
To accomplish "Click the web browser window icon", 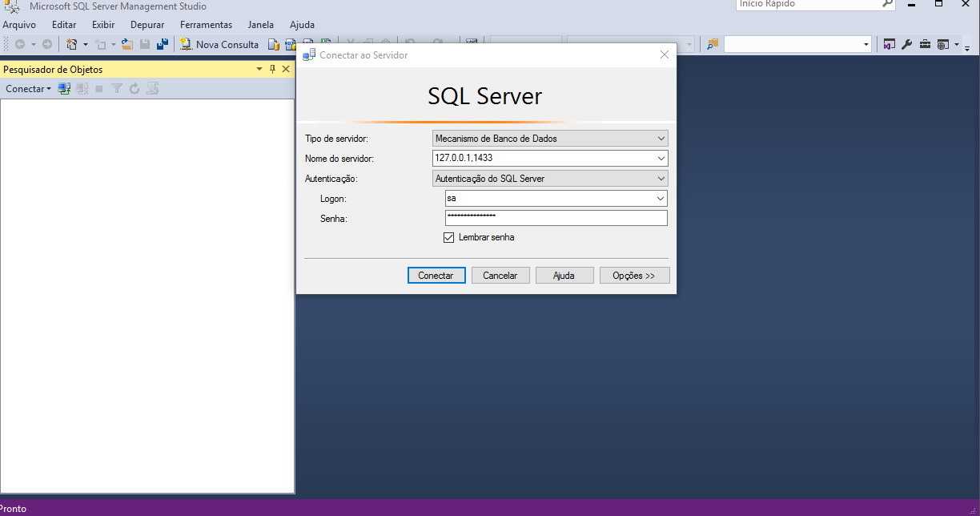I will (x=943, y=45).
